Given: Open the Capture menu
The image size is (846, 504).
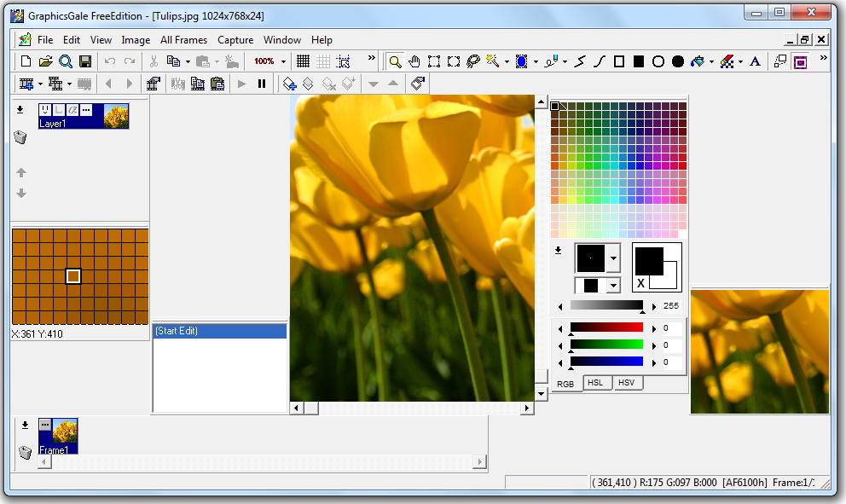Looking at the screenshot, I should click(235, 40).
